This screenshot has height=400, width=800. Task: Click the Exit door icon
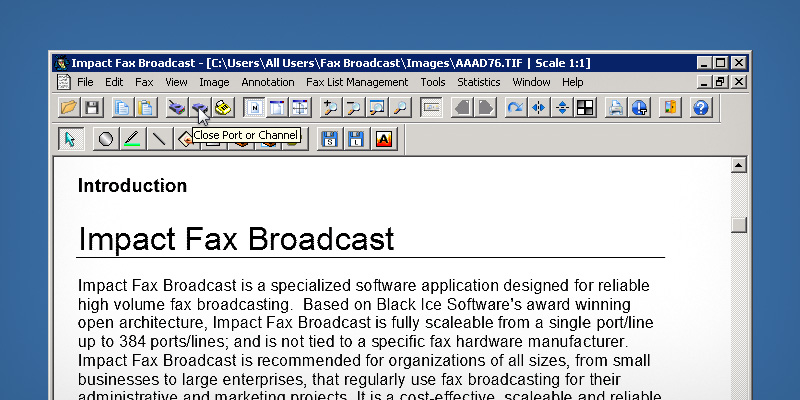point(670,107)
